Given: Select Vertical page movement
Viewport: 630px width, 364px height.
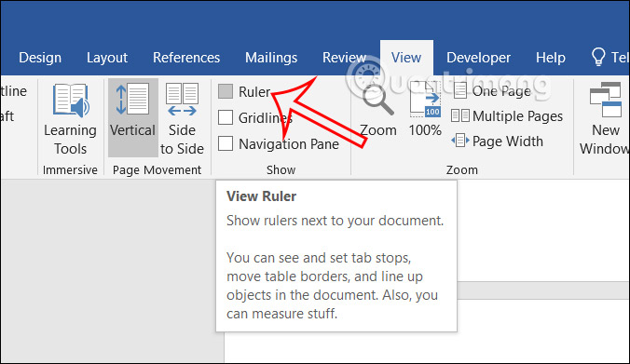Looking at the screenshot, I should point(132,117).
